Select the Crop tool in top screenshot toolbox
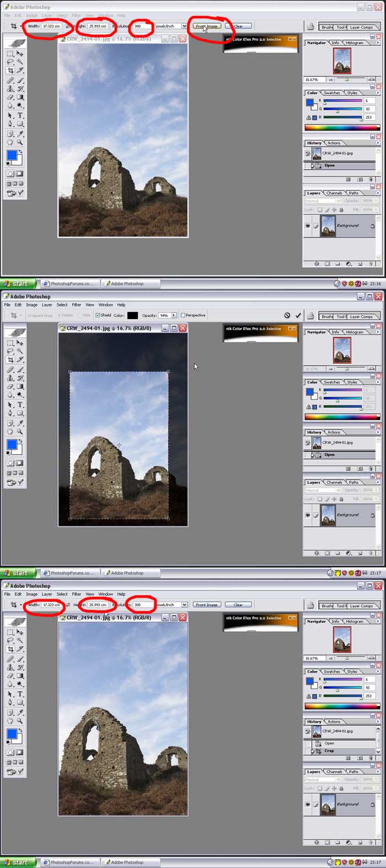 tap(10, 71)
